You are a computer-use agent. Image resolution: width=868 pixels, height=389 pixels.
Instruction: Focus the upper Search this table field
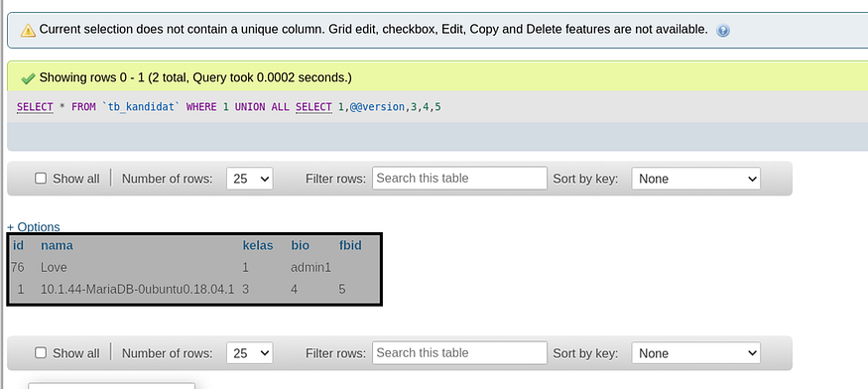459,178
